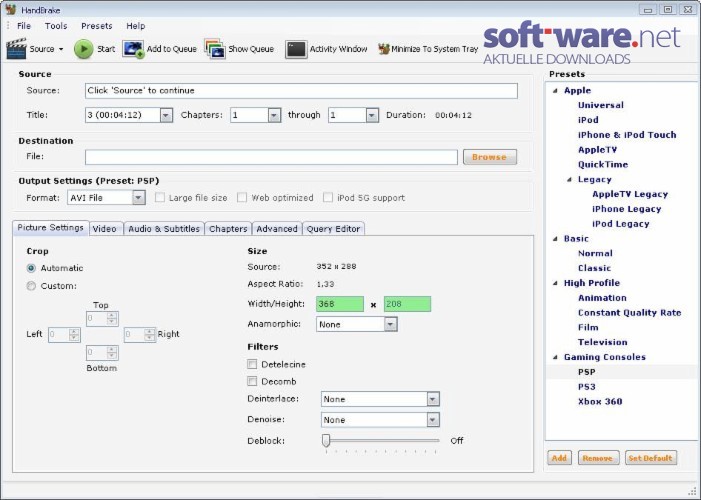Image resolution: width=701 pixels, height=500 pixels.
Task: Toggle the iPod 5G support checkbox
Action: pos(328,197)
